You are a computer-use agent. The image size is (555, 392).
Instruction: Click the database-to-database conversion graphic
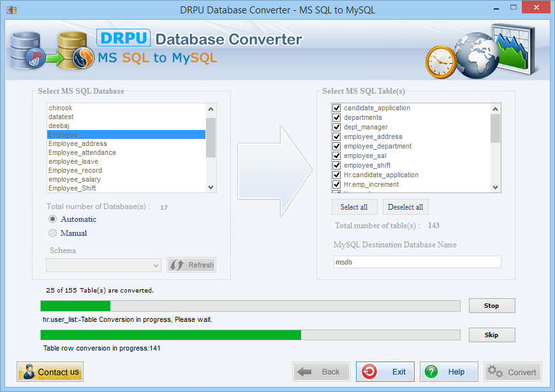(52, 50)
